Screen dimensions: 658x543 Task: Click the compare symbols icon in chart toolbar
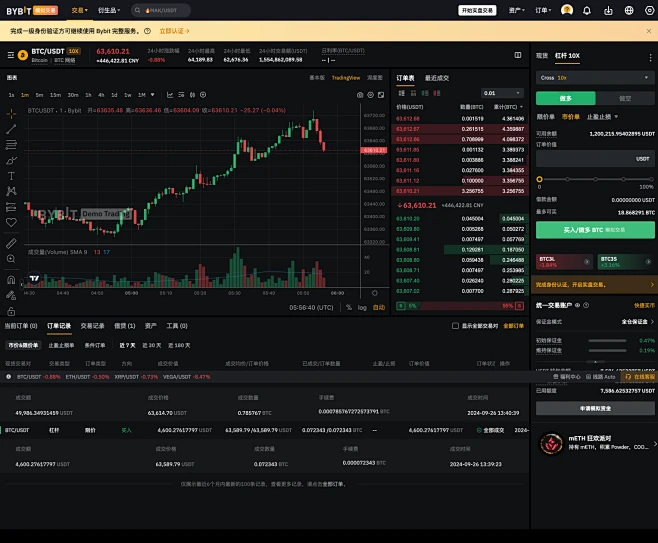pos(192,95)
